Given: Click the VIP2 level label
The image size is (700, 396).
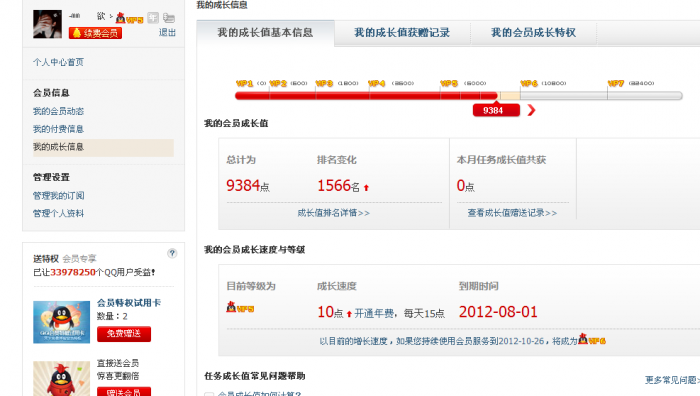Looking at the screenshot, I should (278, 83).
